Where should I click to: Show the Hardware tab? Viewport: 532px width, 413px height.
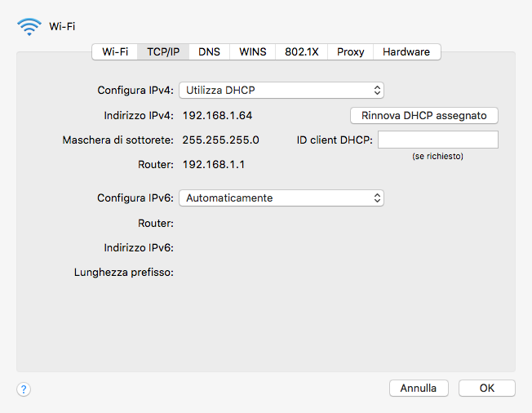tap(406, 51)
